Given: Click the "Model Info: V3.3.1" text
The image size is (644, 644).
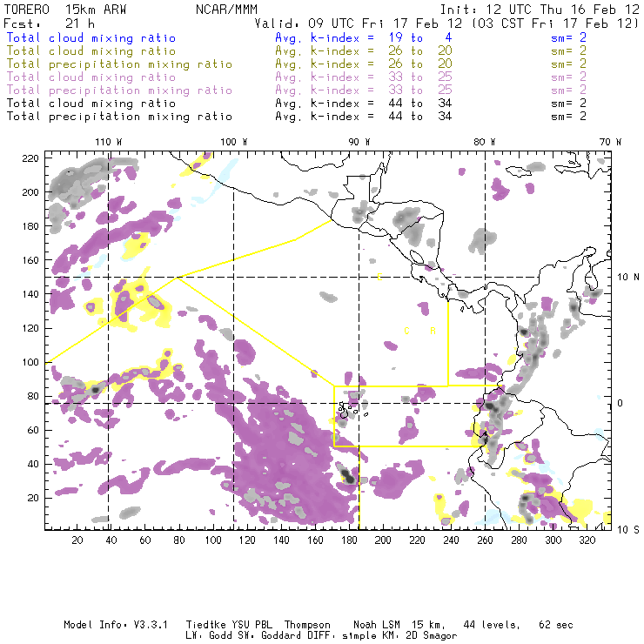Looking at the screenshot, I should click(116, 625).
